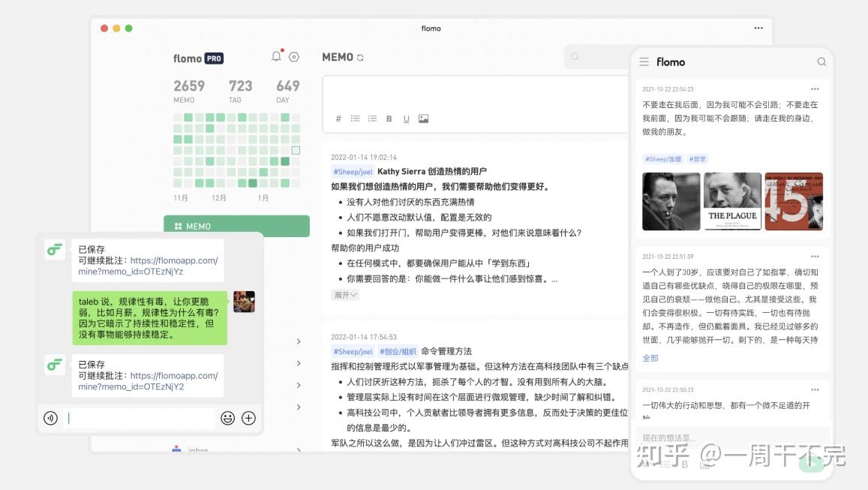Insert a hashtag tag in memo editor
Image resolution: width=868 pixels, height=490 pixels.
pyautogui.click(x=338, y=119)
